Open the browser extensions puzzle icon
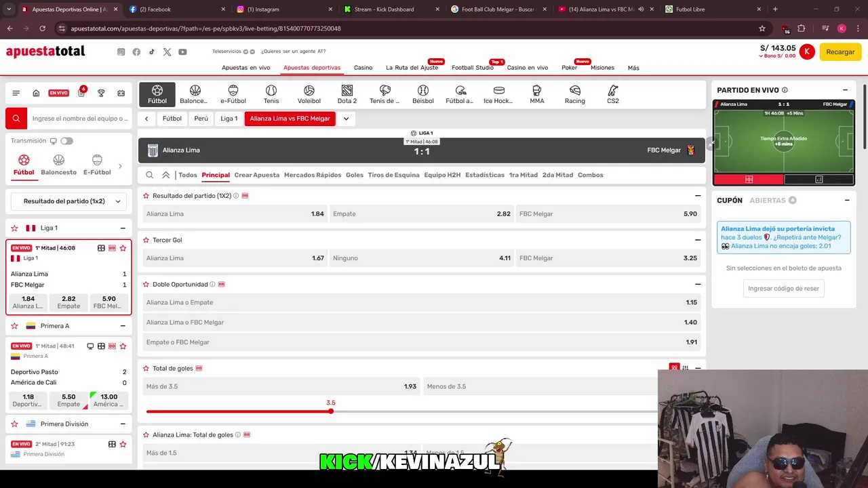Viewport: 868px width, 488px height. click(x=802, y=28)
